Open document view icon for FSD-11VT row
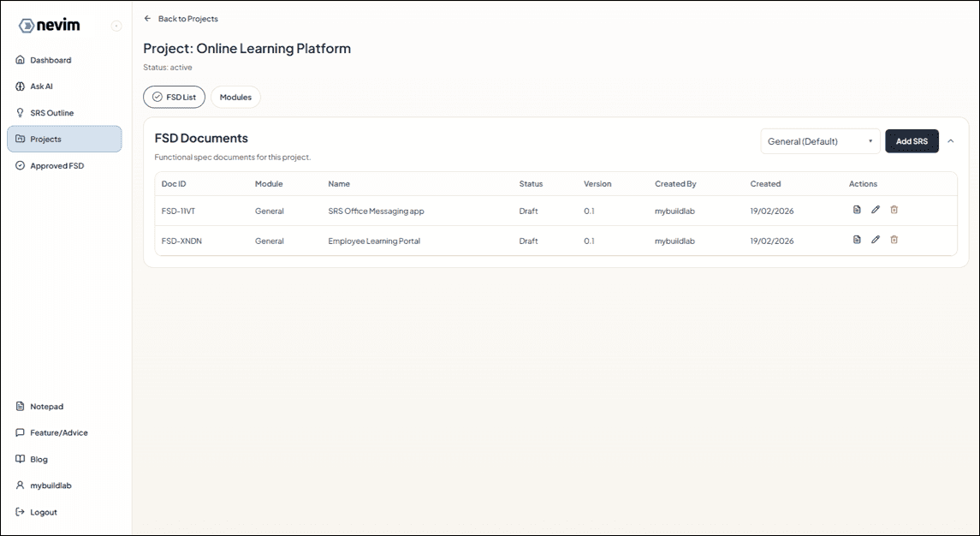 (x=857, y=210)
